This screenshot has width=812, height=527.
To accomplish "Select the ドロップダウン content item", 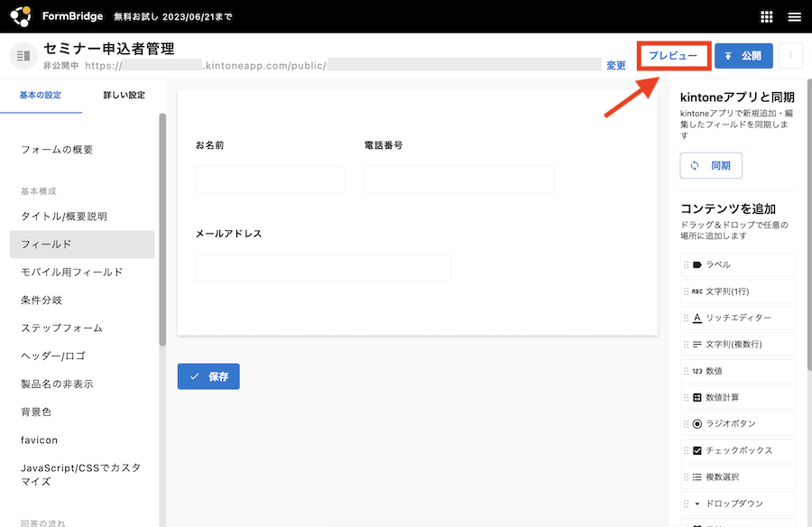I will click(x=738, y=504).
